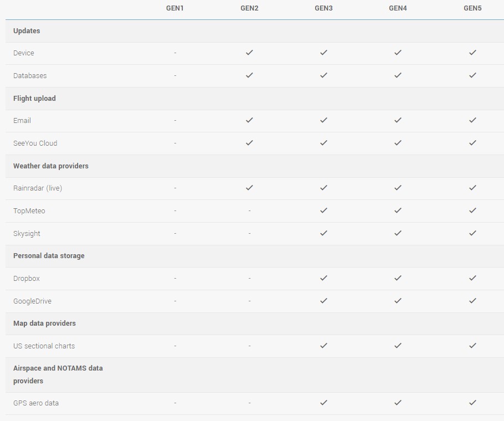Viewport: 504px width, 421px height.
Task: Click the GEN1 dash in the GPS aero data row
Action: tap(175, 403)
